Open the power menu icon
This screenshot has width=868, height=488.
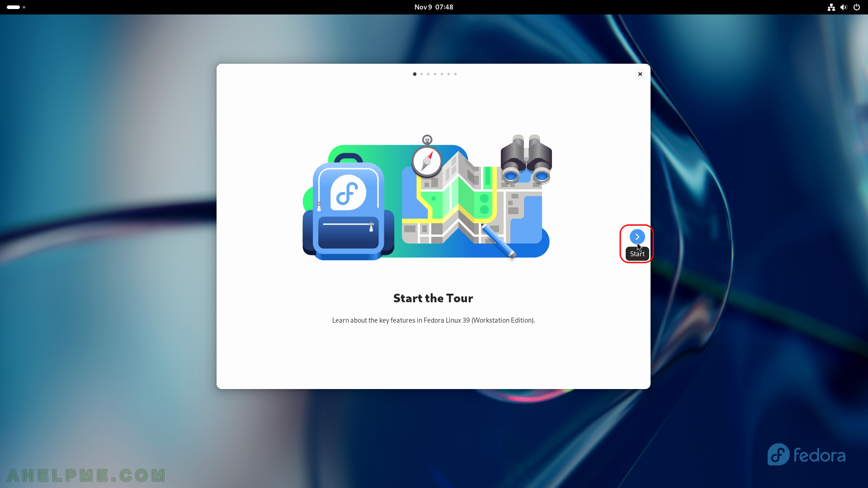856,7
